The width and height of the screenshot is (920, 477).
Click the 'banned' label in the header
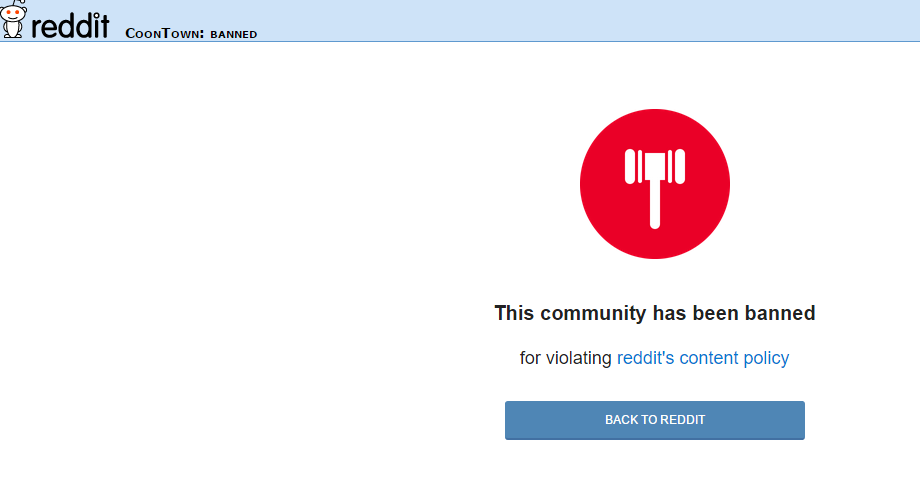tap(234, 34)
